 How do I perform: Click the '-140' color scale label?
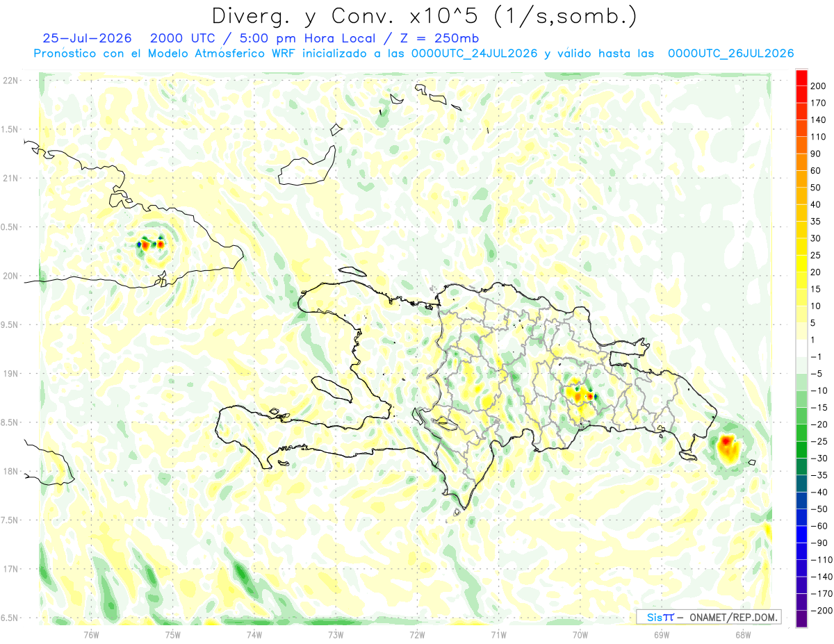coord(821,578)
